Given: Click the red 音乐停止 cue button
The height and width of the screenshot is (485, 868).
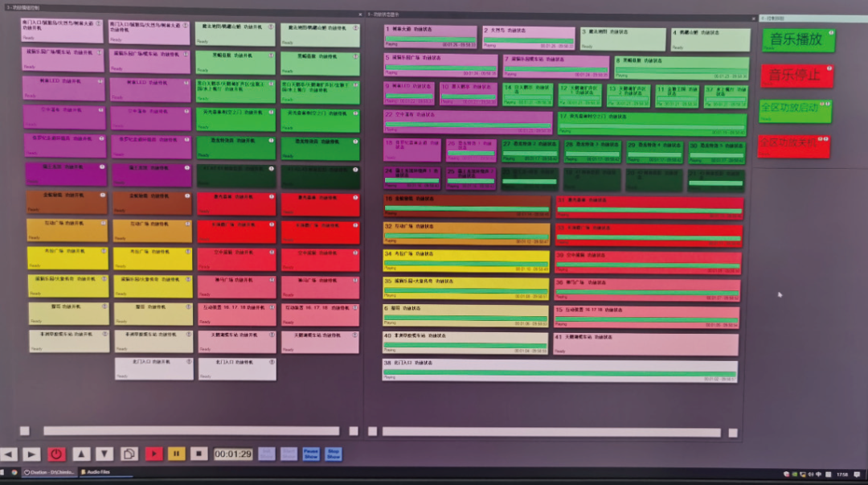Looking at the screenshot, I should pos(796,76).
